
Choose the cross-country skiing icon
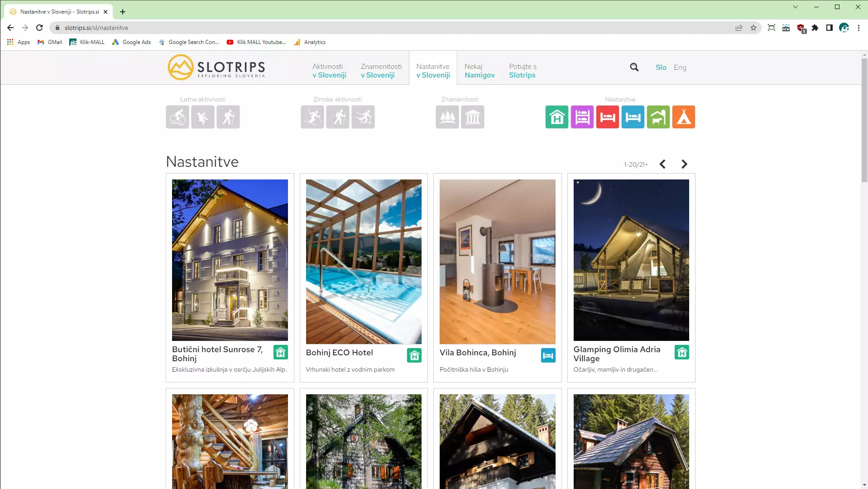[363, 117]
